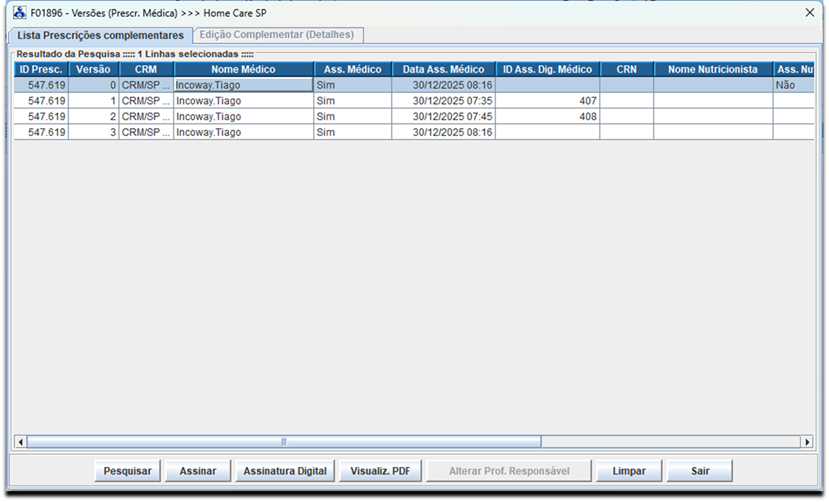Click the Versão column header

tap(94, 70)
